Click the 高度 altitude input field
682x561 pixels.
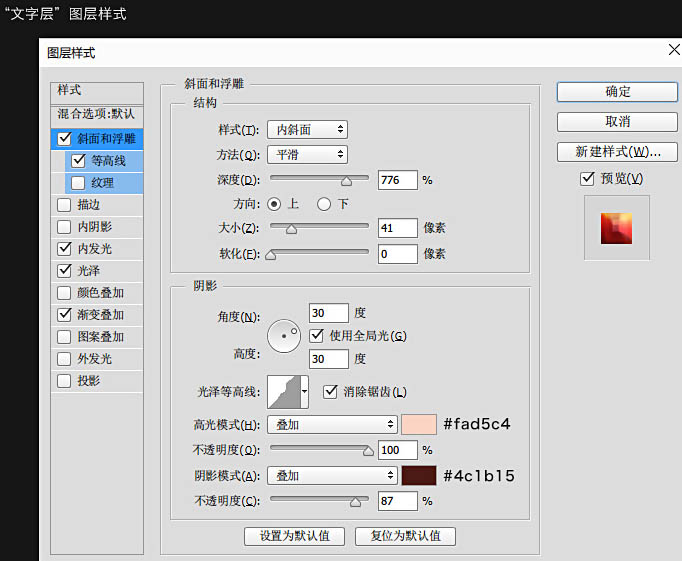pos(328,359)
